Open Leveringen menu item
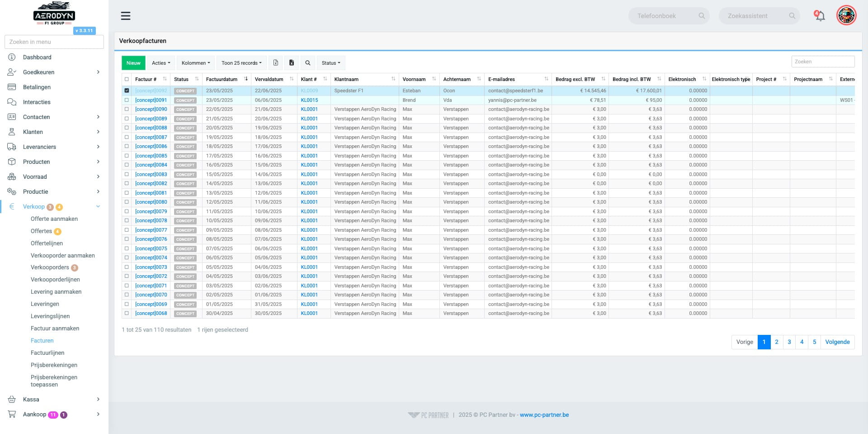Viewport: 868px width, 434px height. 45,304
